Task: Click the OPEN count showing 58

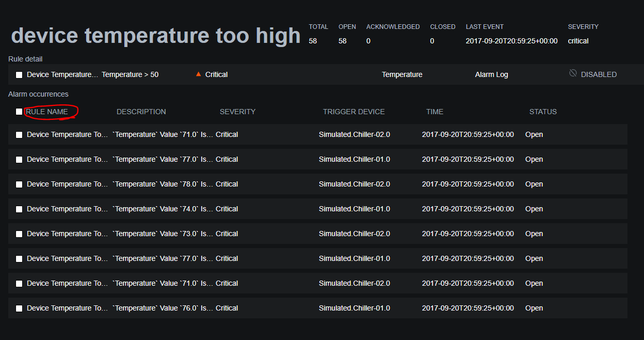Action: (342, 40)
